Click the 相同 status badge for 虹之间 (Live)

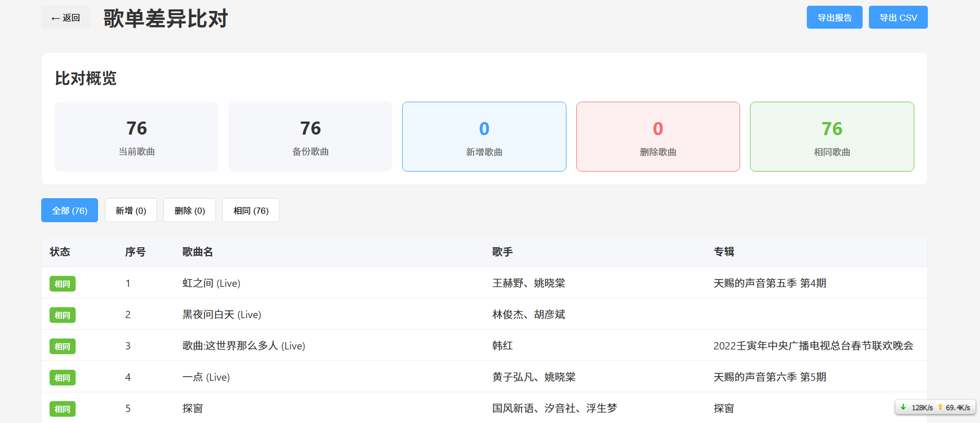click(x=63, y=284)
